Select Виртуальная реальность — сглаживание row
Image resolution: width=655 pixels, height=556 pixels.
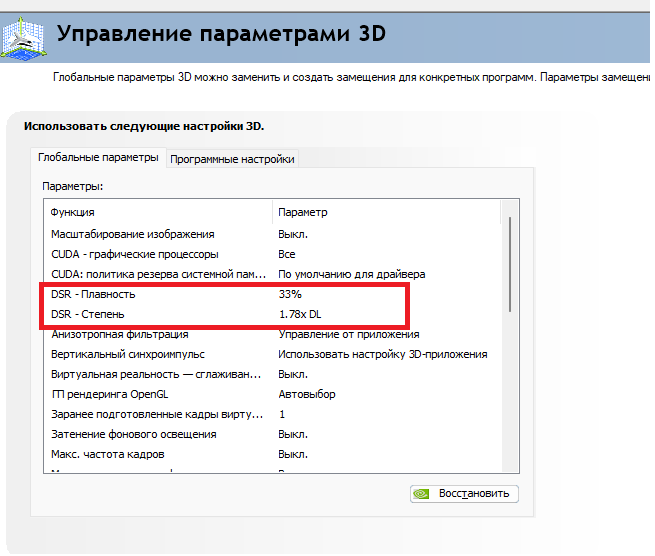pos(272,375)
